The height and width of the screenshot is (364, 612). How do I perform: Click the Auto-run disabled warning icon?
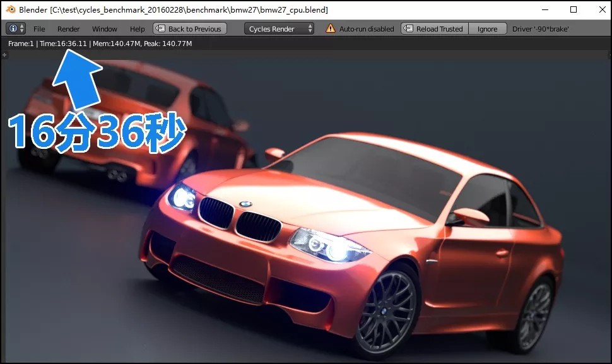point(330,28)
